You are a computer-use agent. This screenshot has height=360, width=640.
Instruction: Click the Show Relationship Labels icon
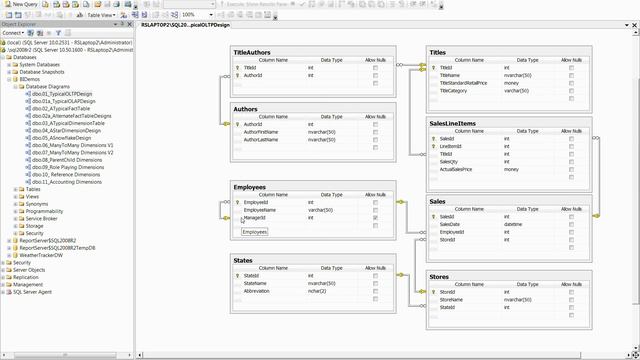pyautogui.click(x=124, y=15)
